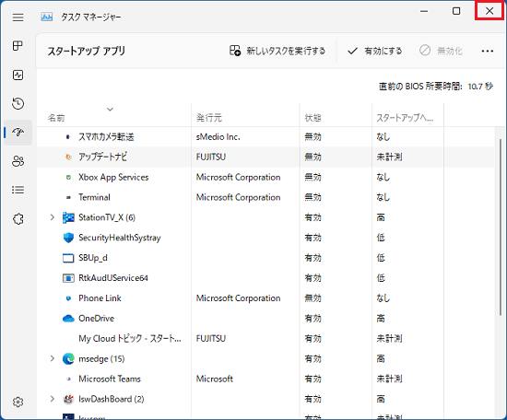Click the RtkAudUService64 icon

(68, 278)
